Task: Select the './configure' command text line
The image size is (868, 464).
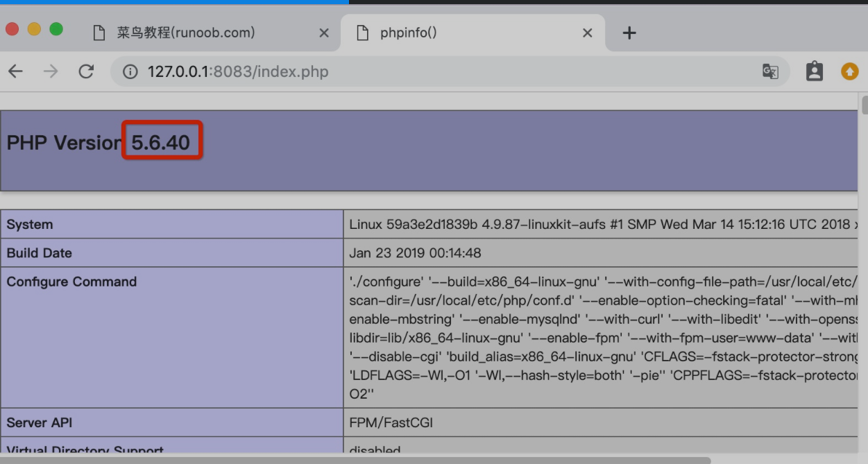Action: click(604, 282)
